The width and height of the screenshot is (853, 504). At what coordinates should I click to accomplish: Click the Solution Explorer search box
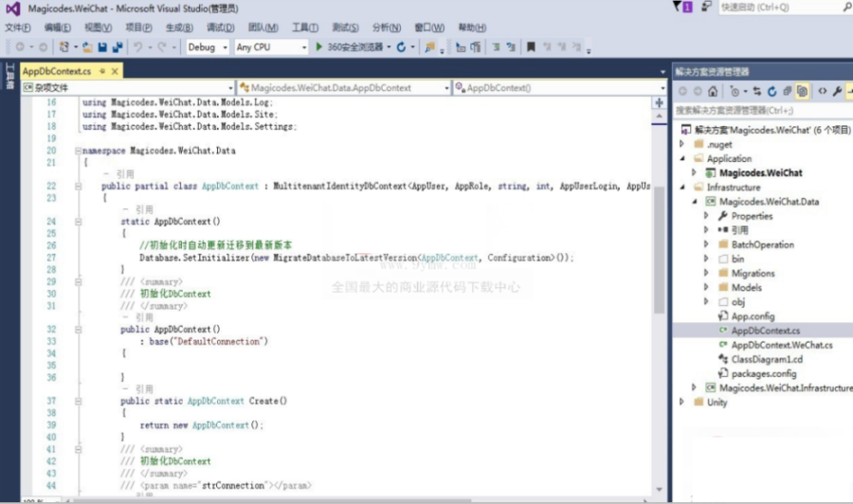[762, 111]
